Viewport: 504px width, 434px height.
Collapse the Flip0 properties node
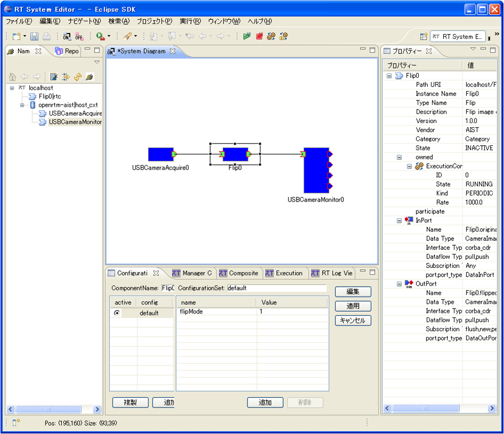click(x=389, y=76)
